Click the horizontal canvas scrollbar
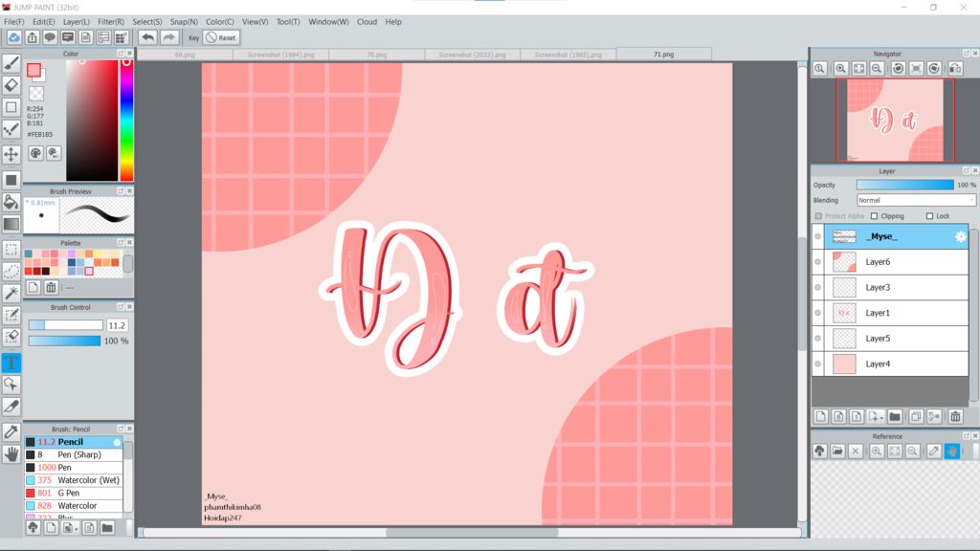 point(472,533)
